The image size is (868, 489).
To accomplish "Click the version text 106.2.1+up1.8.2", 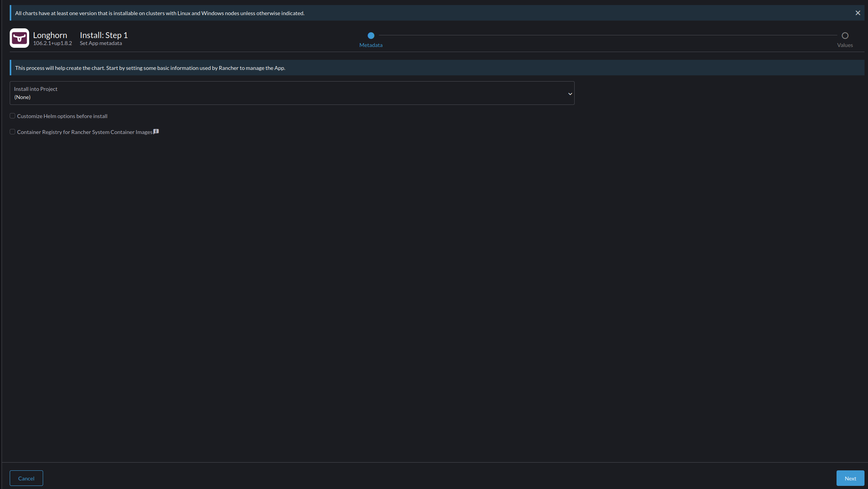I will pyautogui.click(x=52, y=43).
